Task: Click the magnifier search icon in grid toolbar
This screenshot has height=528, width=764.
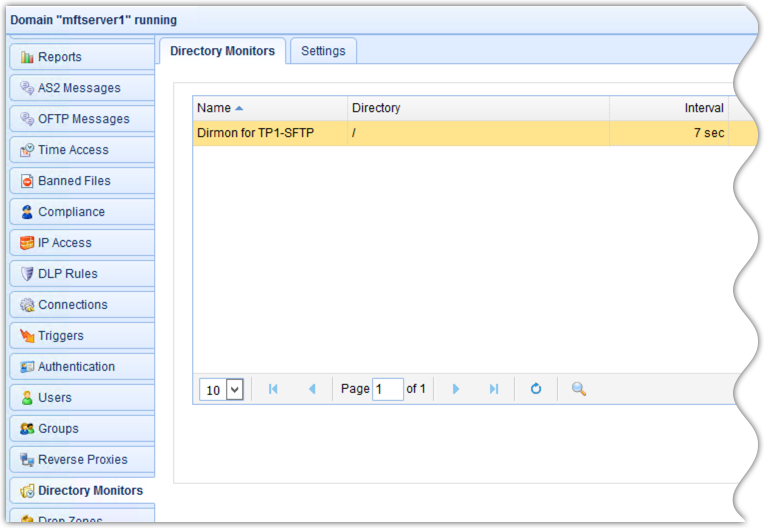Action: (578, 389)
